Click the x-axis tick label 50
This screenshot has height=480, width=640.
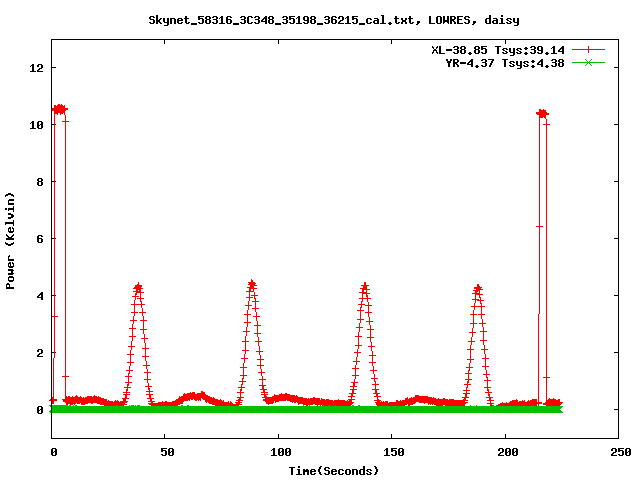click(x=167, y=452)
